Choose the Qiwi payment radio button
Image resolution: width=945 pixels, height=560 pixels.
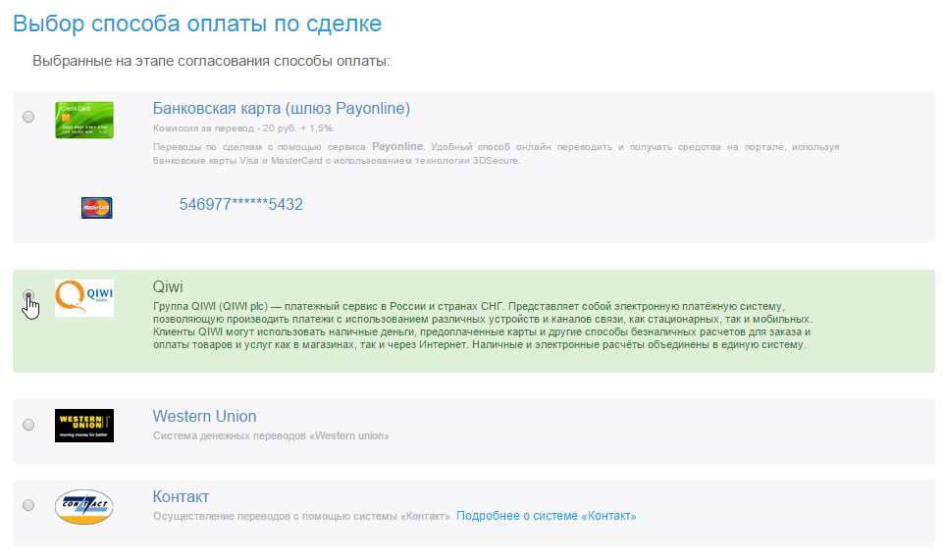pyautogui.click(x=28, y=295)
